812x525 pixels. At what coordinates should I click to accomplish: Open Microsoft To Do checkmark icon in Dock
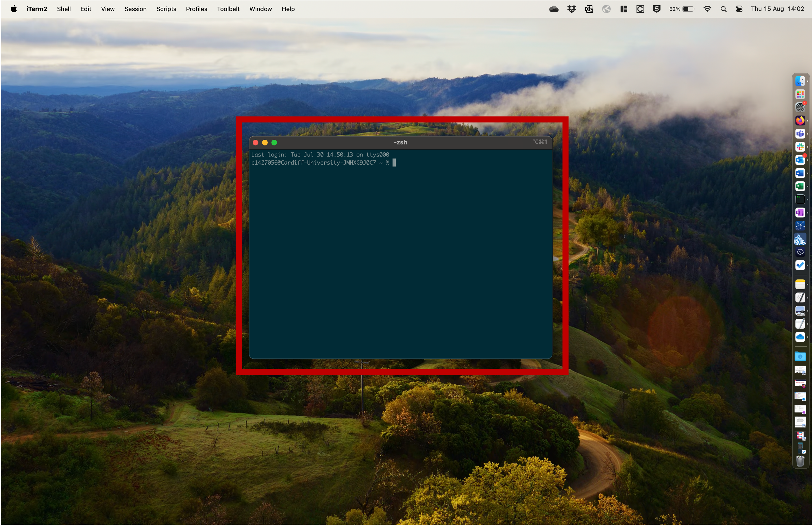800,265
